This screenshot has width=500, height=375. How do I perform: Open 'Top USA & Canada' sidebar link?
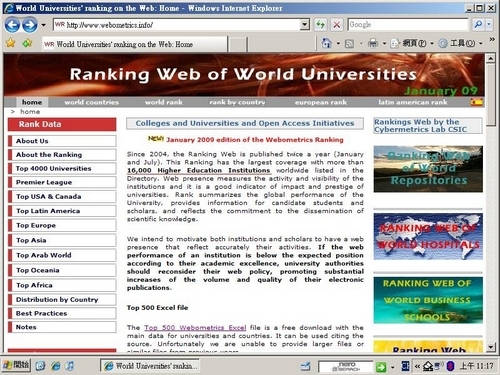(x=62, y=197)
